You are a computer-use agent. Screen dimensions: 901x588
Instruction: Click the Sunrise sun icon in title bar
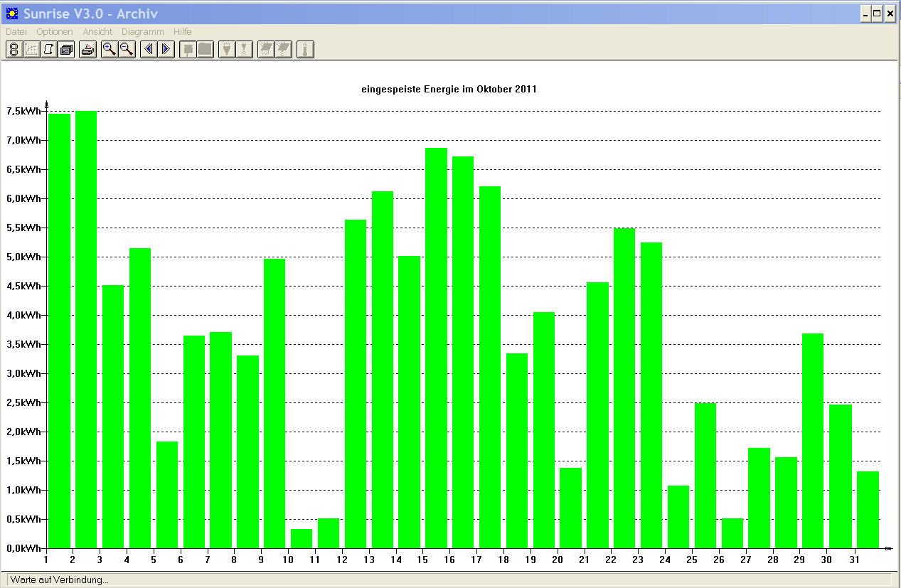tap(12, 13)
